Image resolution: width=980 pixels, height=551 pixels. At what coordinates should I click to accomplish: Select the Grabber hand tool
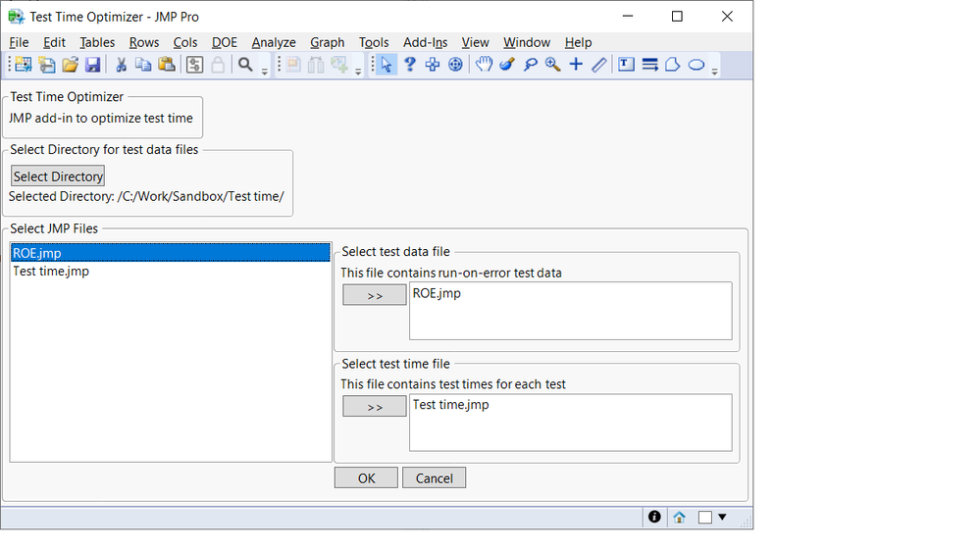(484, 65)
